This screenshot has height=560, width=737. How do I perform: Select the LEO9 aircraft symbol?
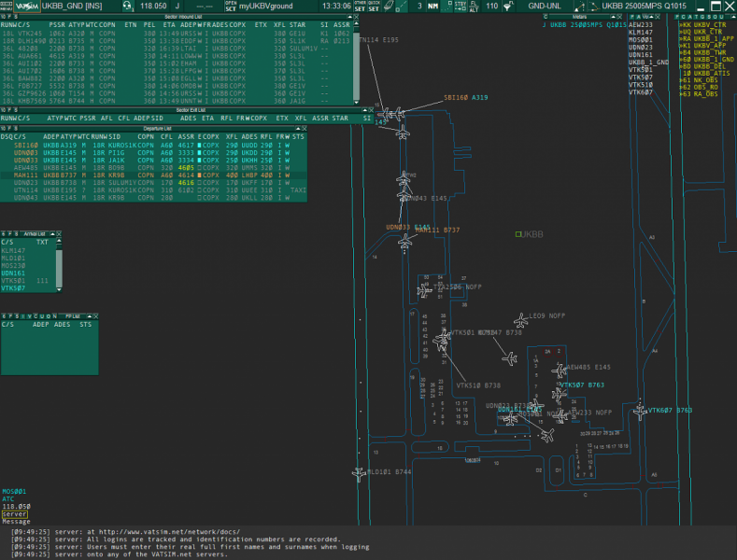(521, 321)
